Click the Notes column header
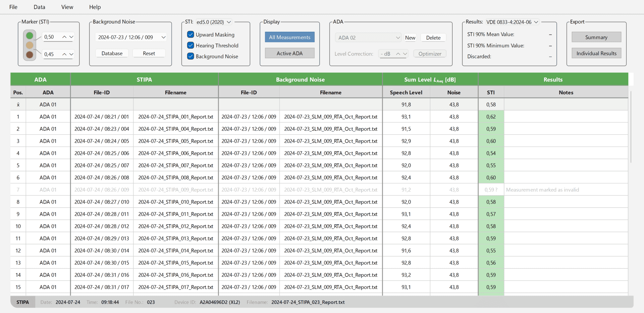Screen dimensions: 644x313 click(566, 92)
